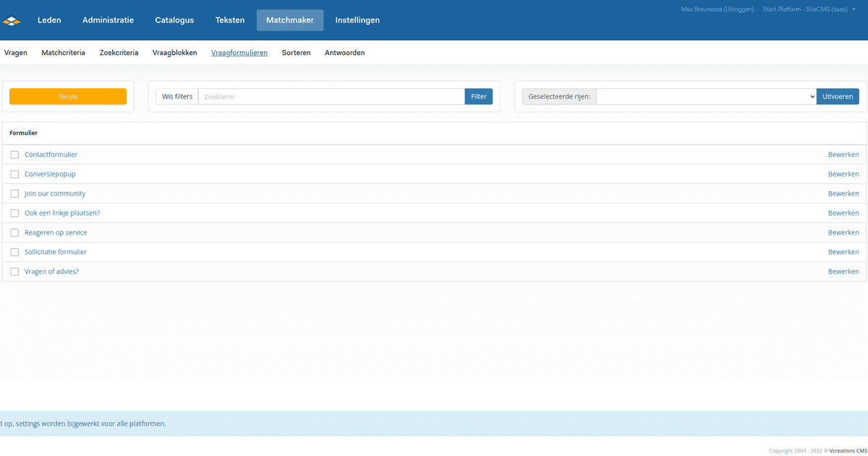Click the Zoekterm search field
The width and height of the screenshot is (868, 456).
329,96
